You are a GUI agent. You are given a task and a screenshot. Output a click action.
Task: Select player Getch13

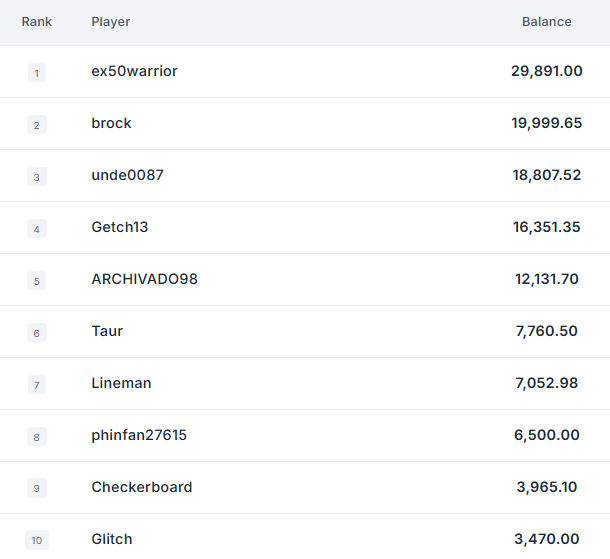(x=119, y=227)
